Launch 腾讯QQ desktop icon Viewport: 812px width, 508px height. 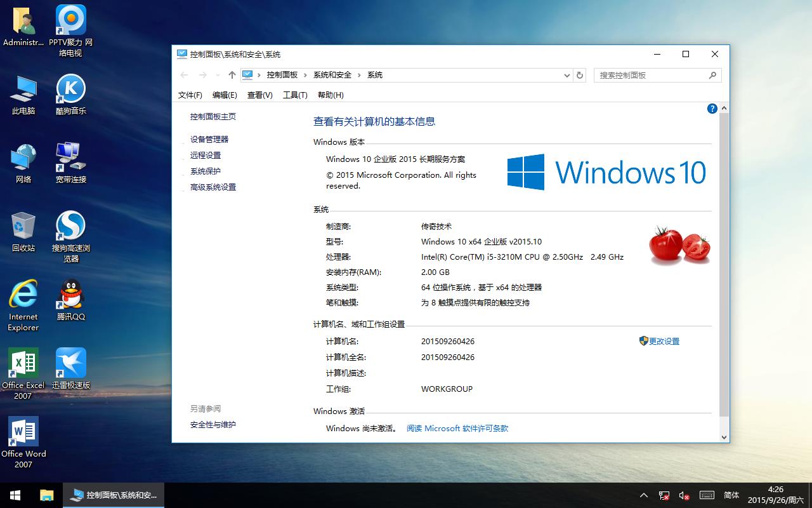tap(71, 300)
